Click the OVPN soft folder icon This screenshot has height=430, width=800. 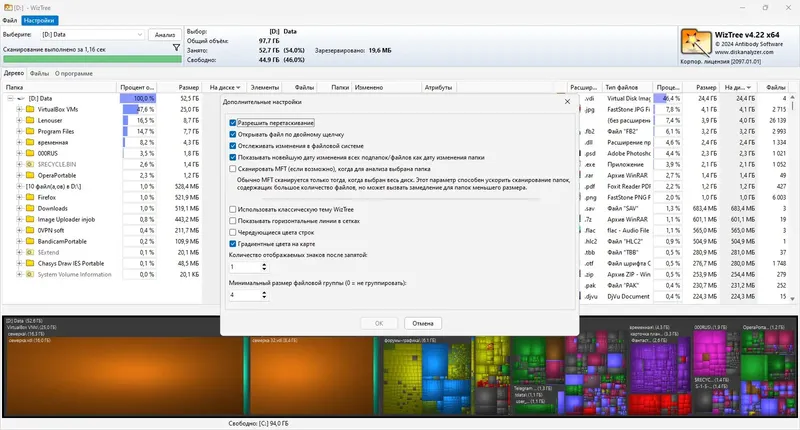[30, 230]
